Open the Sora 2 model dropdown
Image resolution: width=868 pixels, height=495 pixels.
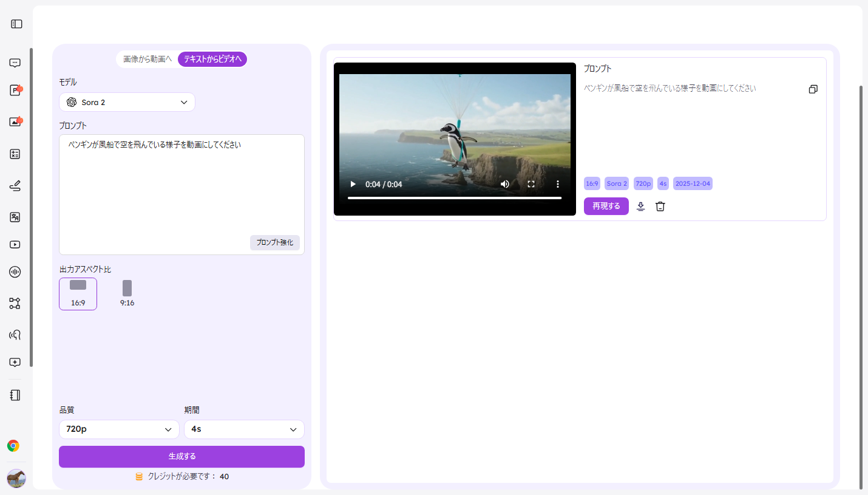click(x=126, y=102)
